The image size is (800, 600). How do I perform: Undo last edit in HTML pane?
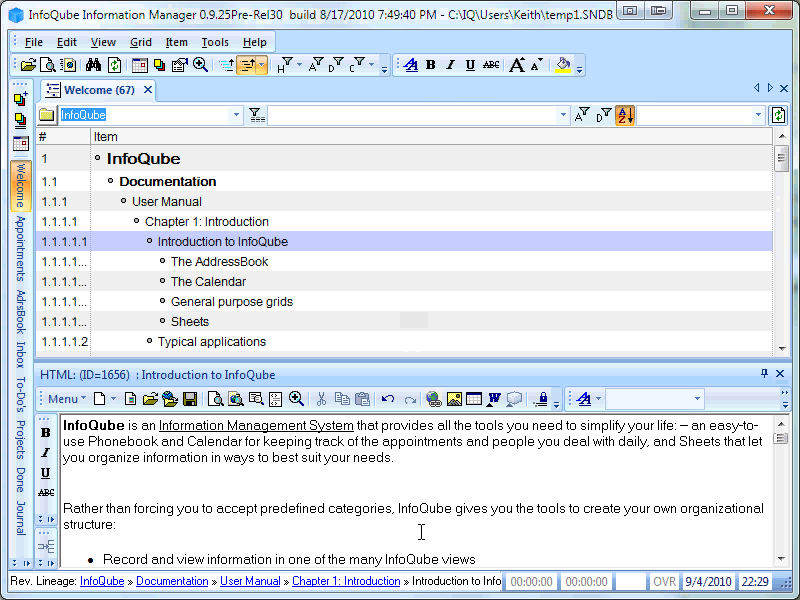pos(388,399)
